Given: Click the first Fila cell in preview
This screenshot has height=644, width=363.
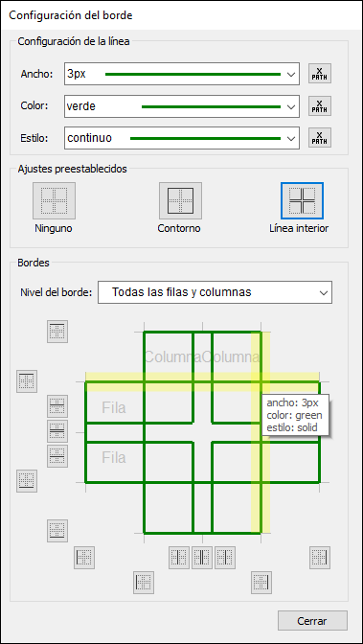Looking at the screenshot, I should [114, 408].
